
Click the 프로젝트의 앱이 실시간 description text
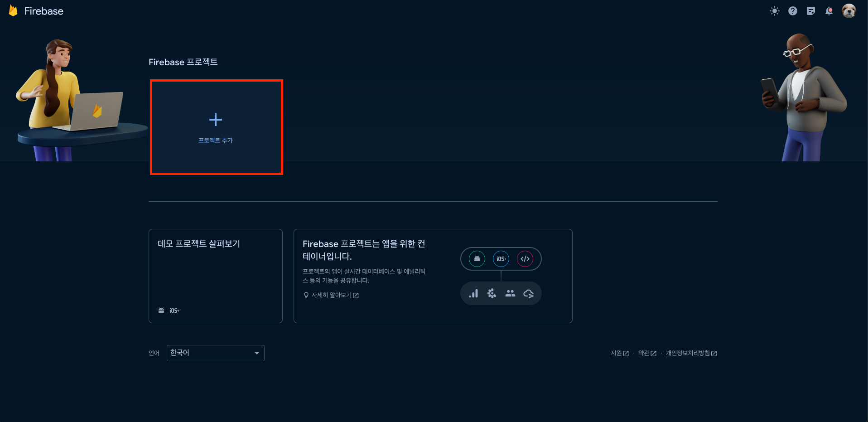coord(364,276)
